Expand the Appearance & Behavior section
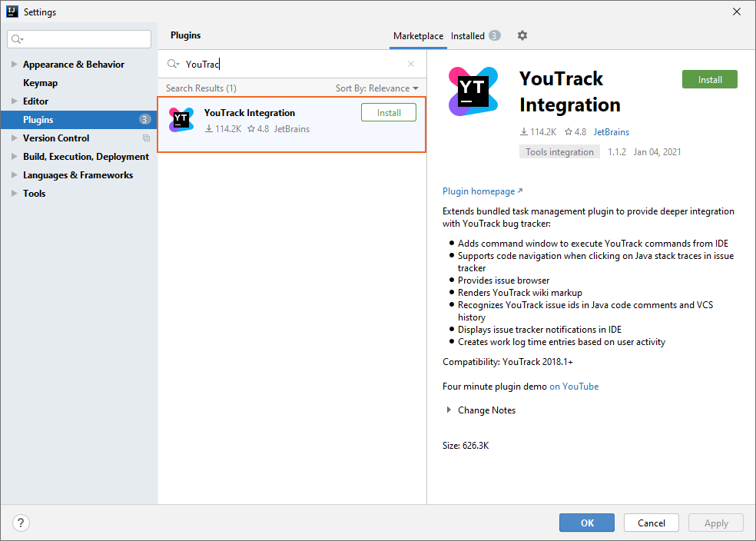This screenshot has width=756, height=541. pyautogui.click(x=15, y=64)
